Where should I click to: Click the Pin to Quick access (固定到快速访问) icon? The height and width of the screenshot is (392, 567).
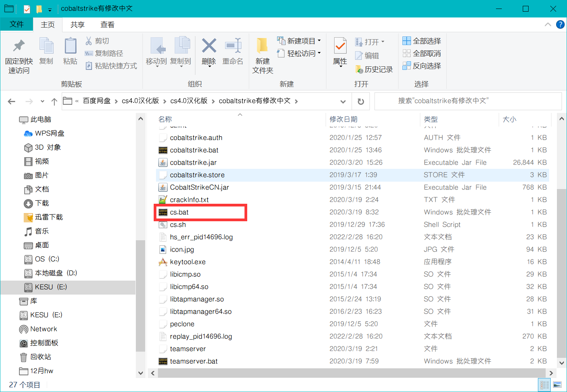coord(19,46)
